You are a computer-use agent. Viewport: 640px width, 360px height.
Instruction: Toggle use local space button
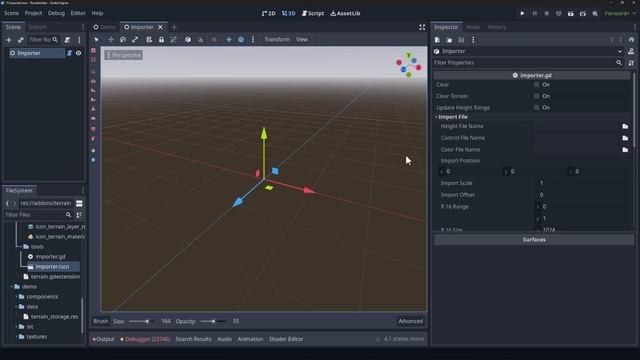pyautogui.click(x=188, y=40)
